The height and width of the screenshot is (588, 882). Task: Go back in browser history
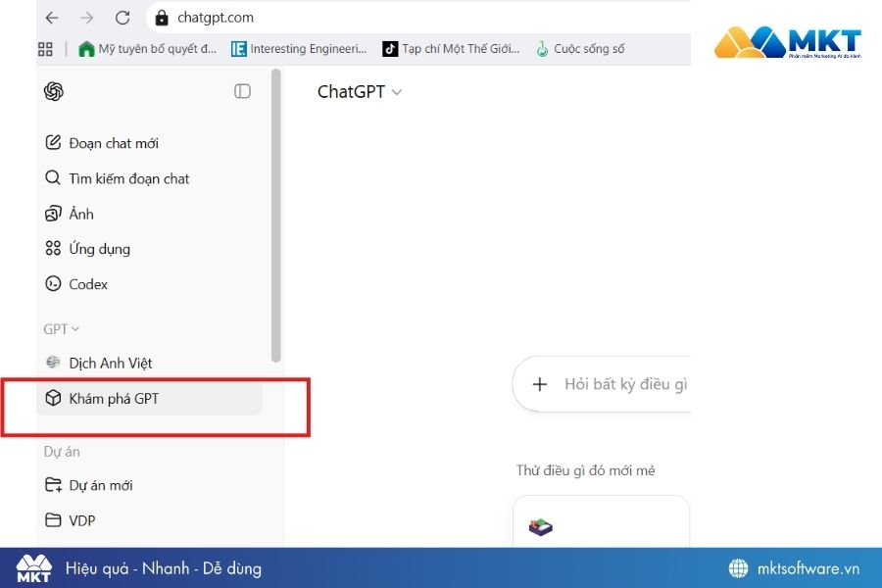(52, 18)
